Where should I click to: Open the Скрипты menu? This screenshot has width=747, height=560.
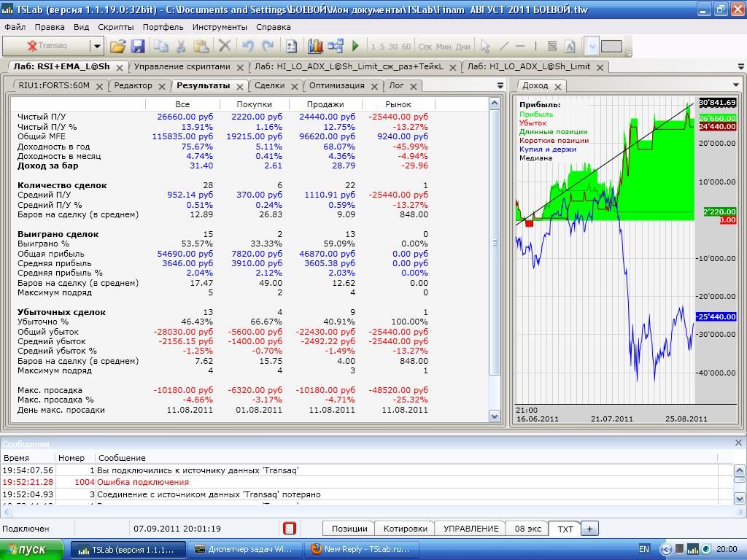115,27
